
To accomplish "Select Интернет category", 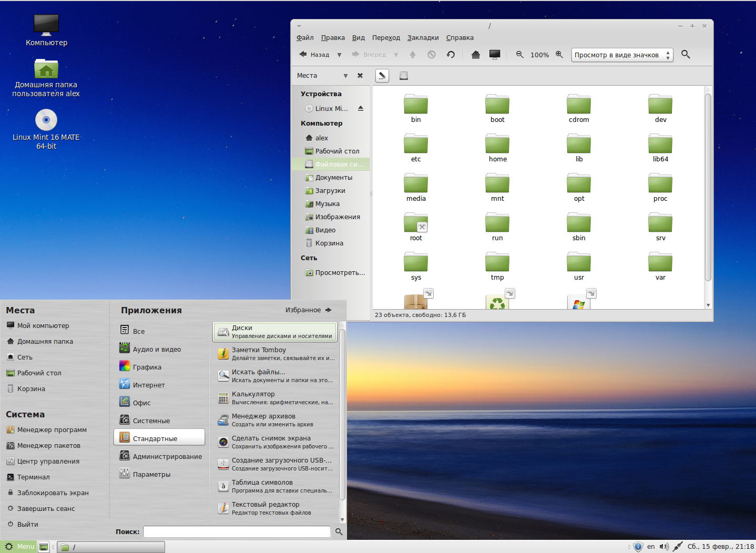I will coord(159,385).
